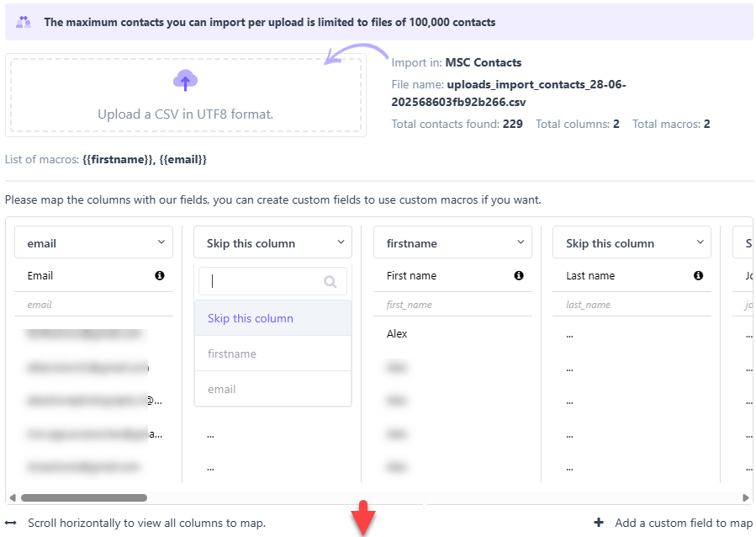756x537 pixels.
Task: Click the horizontal scroll arrows icon
Action: point(11,523)
